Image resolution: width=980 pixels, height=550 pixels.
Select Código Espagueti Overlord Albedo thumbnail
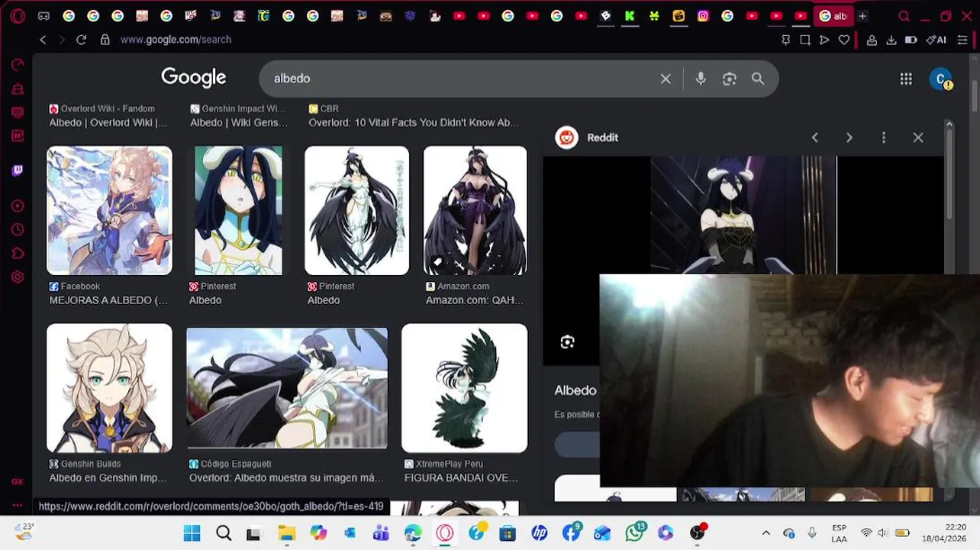[287, 388]
